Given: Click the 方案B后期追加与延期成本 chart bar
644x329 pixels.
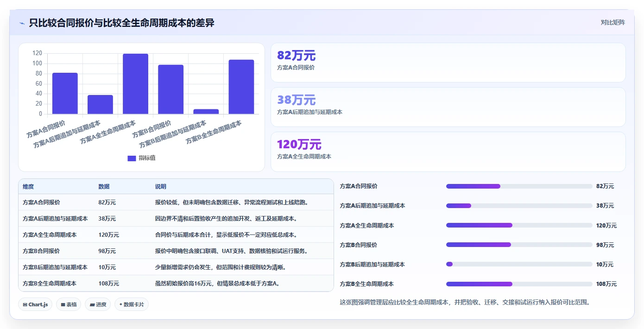Looking at the screenshot, I should coord(206,112).
